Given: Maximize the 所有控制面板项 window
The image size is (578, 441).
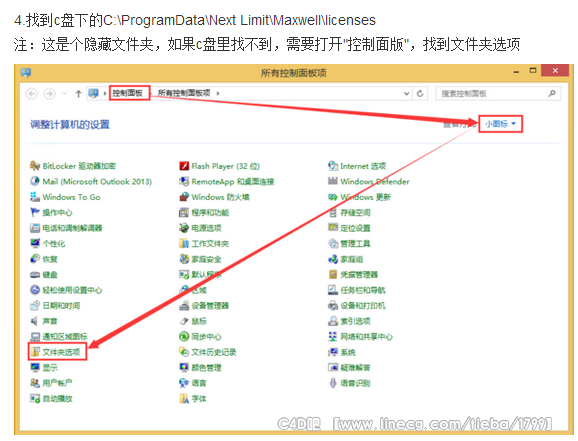Looking at the screenshot, I should (533, 70).
